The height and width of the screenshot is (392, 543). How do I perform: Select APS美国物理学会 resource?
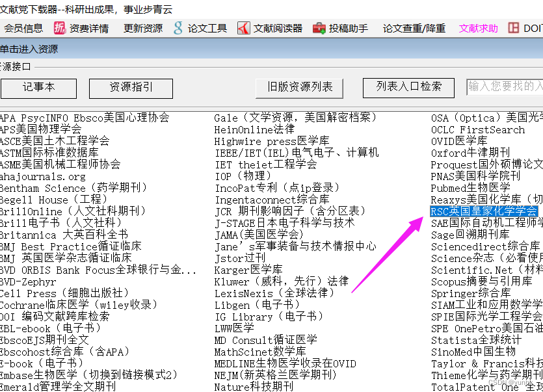click(x=40, y=129)
